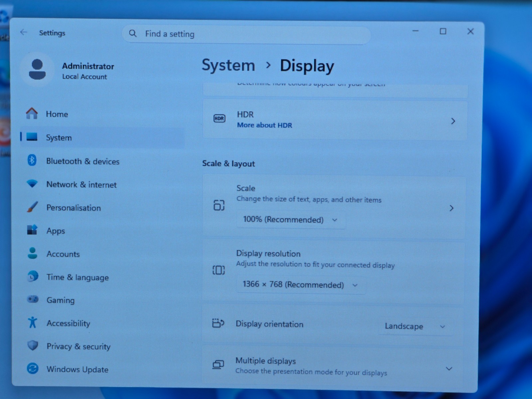The width and height of the screenshot is (532, 399).
Task: Open the Display resolution dropdown
Action: click(301, 285)
